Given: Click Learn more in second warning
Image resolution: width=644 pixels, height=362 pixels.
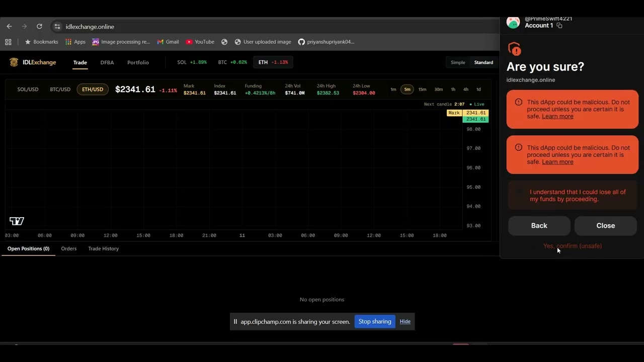Looking at the screenshot, I should pos(557,162).
